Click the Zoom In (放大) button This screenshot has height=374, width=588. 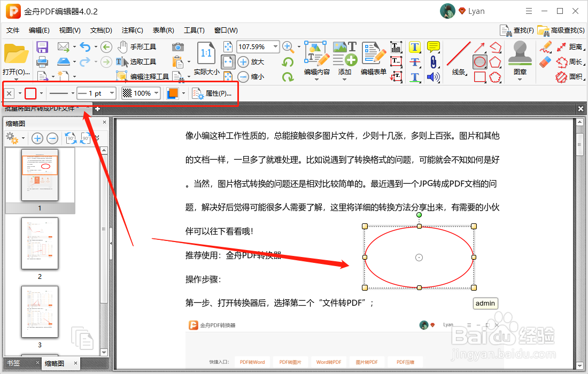point(251,62)
